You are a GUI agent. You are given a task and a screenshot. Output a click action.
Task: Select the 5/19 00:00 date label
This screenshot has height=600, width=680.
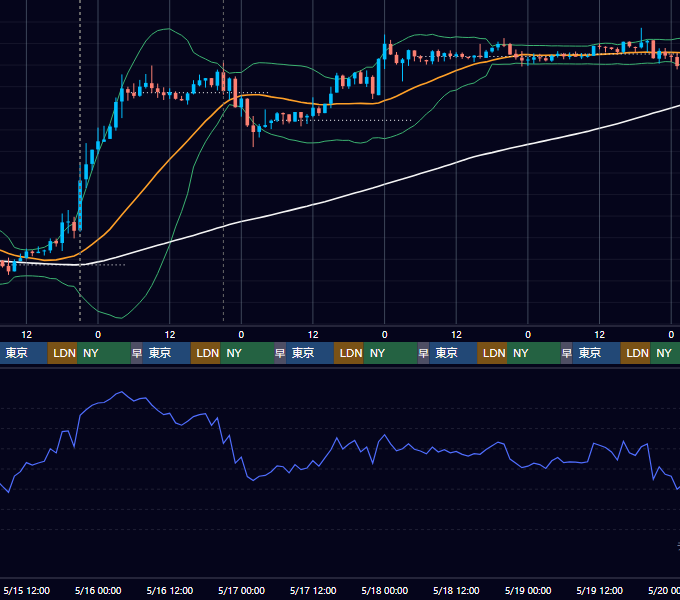coord(528,590)
